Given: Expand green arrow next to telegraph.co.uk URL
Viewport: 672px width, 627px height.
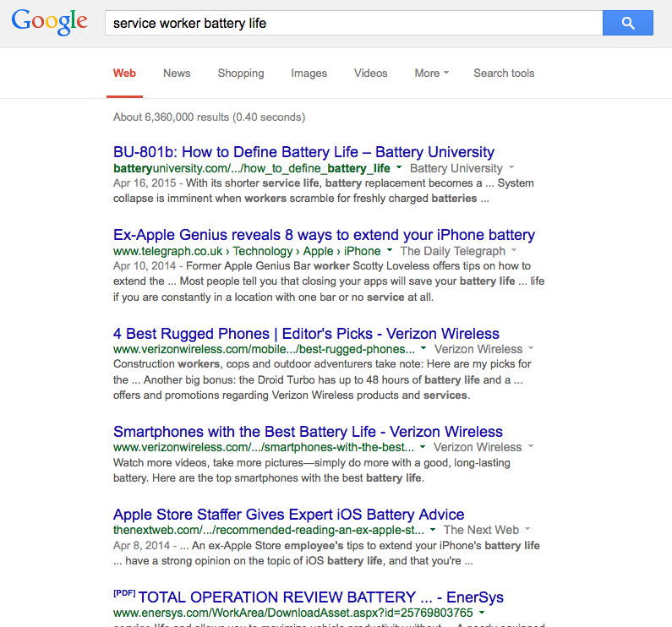Looking at the screenshot, I should [x=390, y=250].
